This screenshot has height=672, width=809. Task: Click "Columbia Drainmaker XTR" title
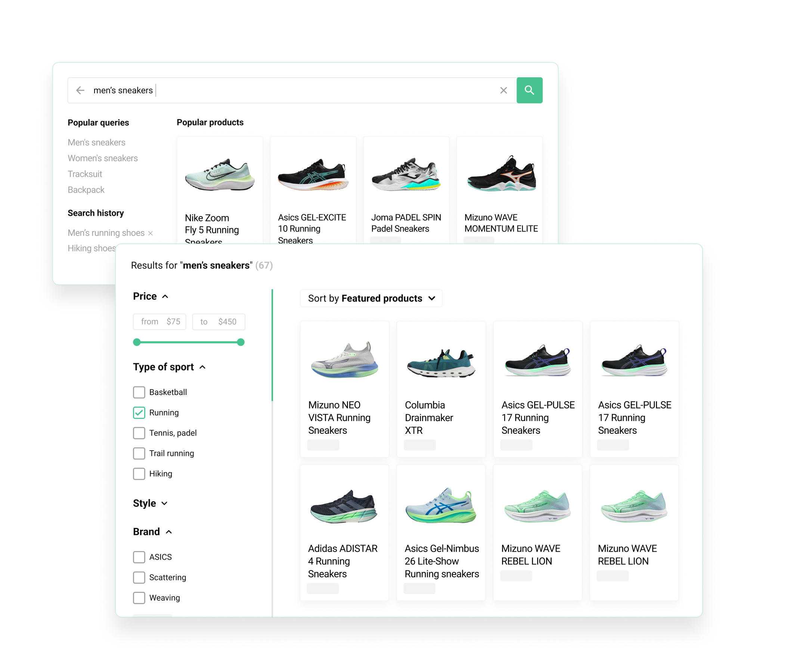click(429, 418)
